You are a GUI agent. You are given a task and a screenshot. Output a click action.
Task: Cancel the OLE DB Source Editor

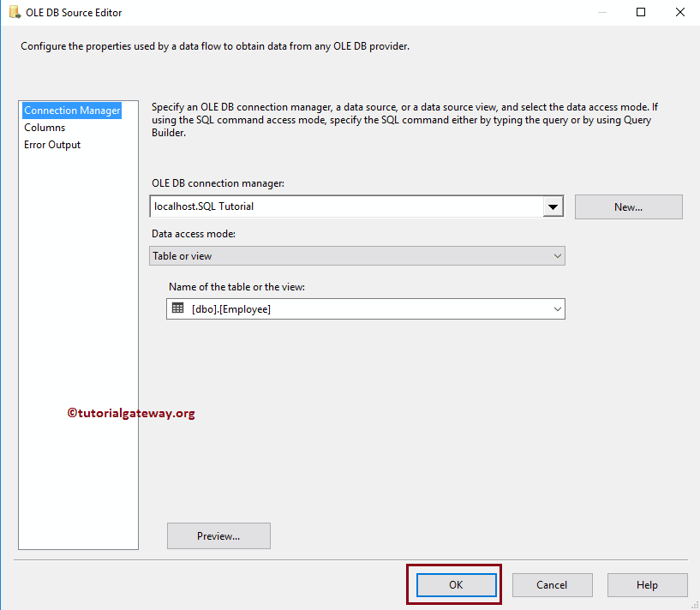tap(552, 584)
